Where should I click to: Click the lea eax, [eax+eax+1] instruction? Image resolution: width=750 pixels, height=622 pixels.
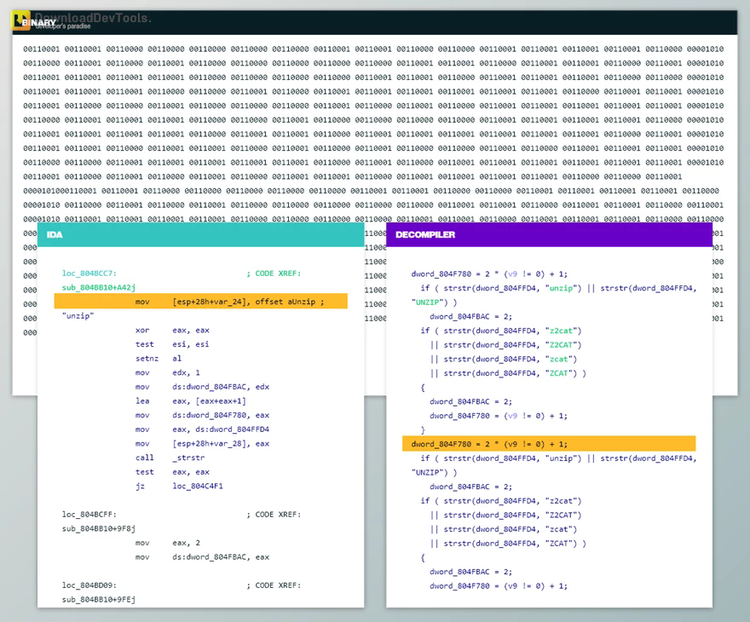pos(191,401)
